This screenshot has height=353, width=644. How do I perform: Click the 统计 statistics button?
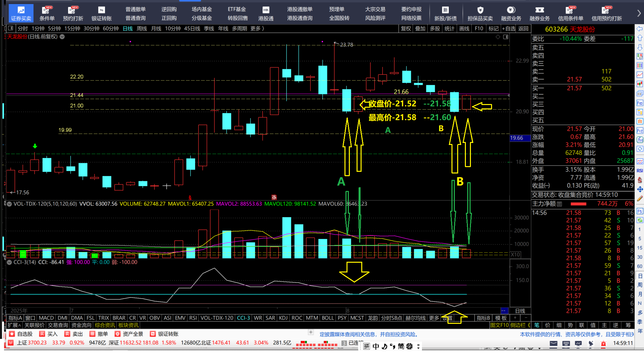point(449,29)
